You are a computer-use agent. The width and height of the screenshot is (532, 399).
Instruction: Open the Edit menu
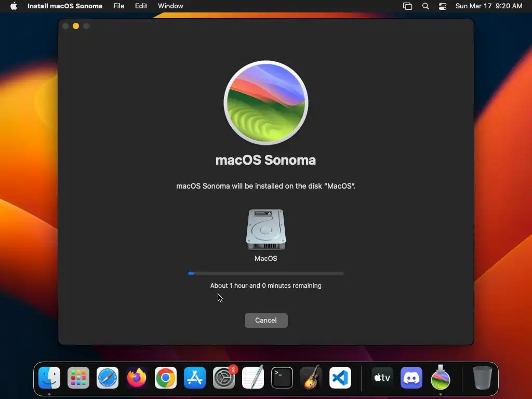click(141, 6)
